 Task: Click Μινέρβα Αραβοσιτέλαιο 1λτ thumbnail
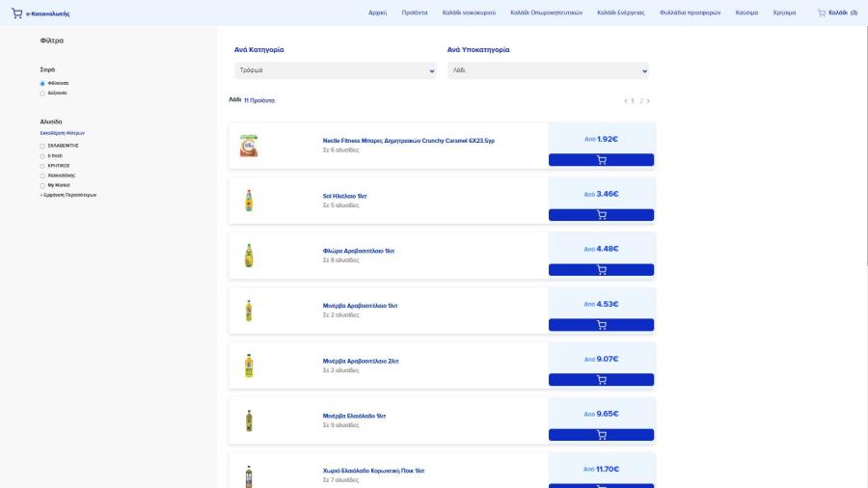(249, 311)
